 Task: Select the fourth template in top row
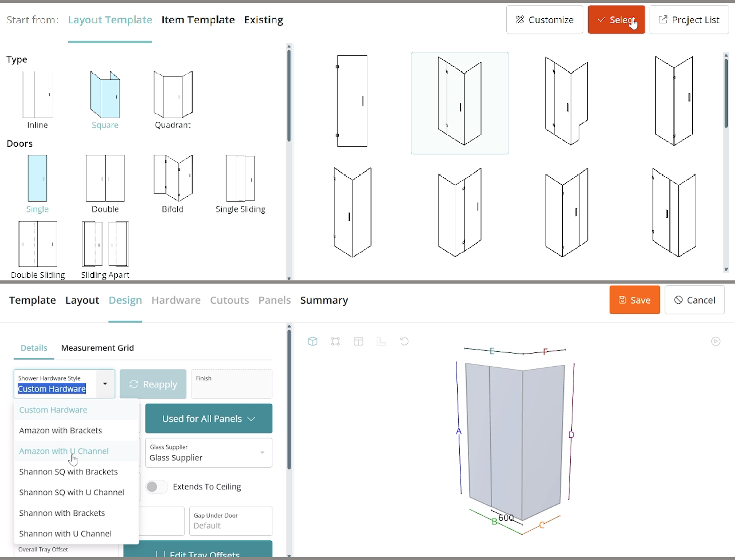tap(674, 101)
